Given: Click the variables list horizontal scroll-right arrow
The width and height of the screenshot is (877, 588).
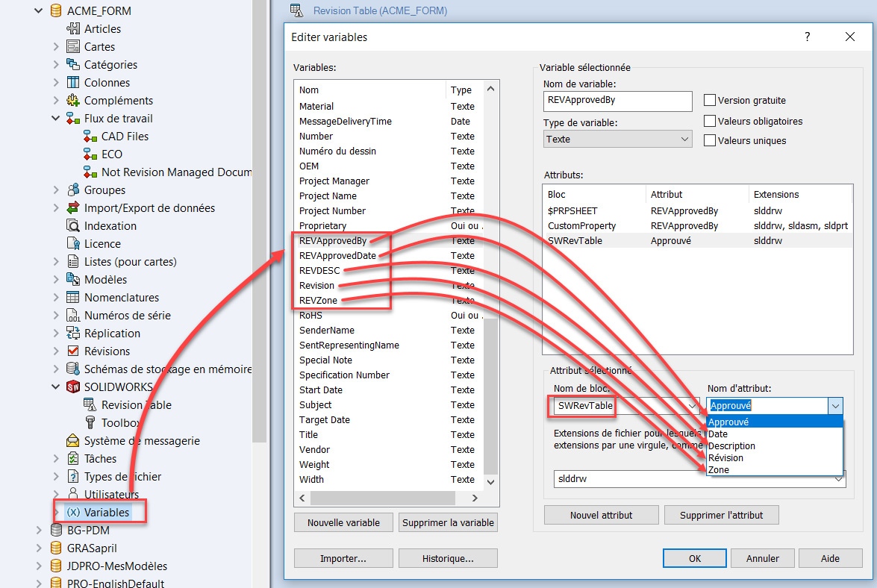Looking at the screenshot, I should click(475, 498).
